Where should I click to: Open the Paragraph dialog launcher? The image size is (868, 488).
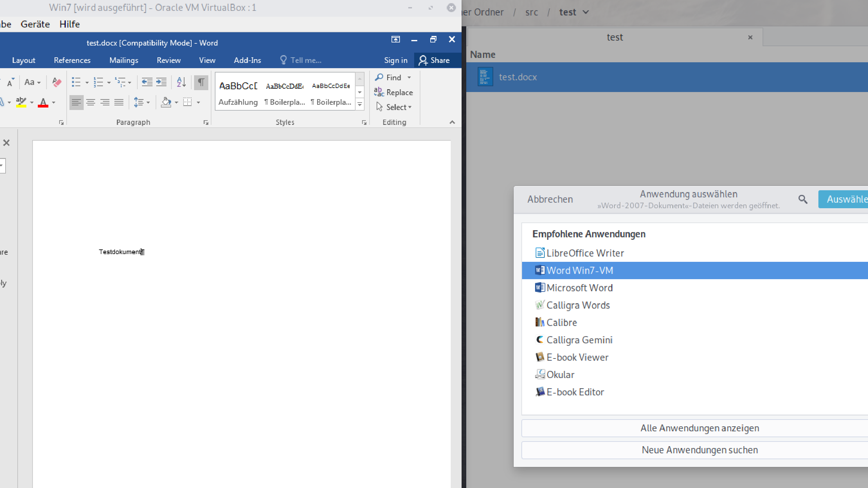(206, 123)
